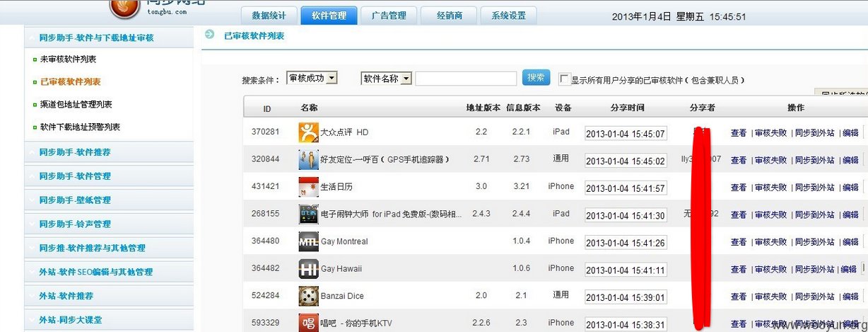This screenshot has height=332, width=868.
Task: Click 查看 for 大众点评 HD
Action: (x=739, y=133)
